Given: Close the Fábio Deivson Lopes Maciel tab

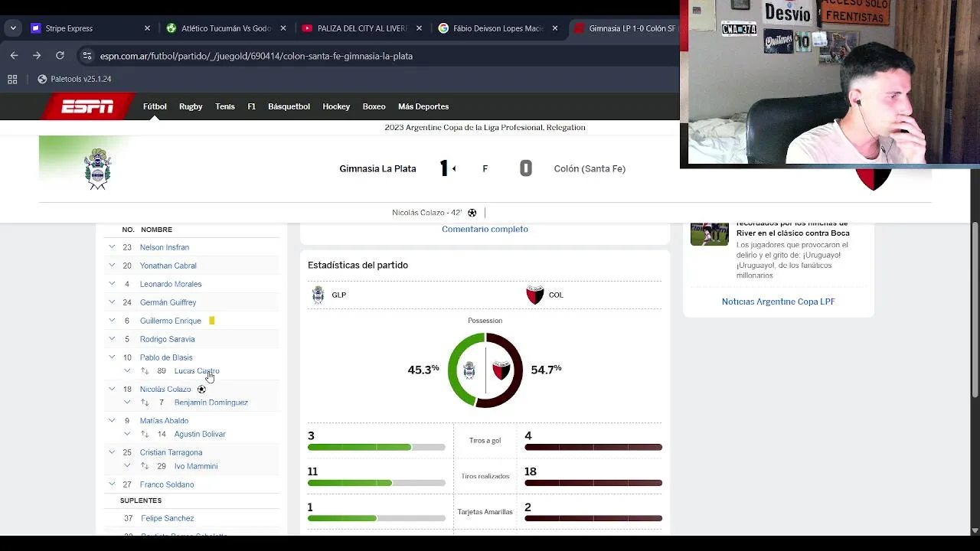Looking at the screenshot, I should [556, 28].
